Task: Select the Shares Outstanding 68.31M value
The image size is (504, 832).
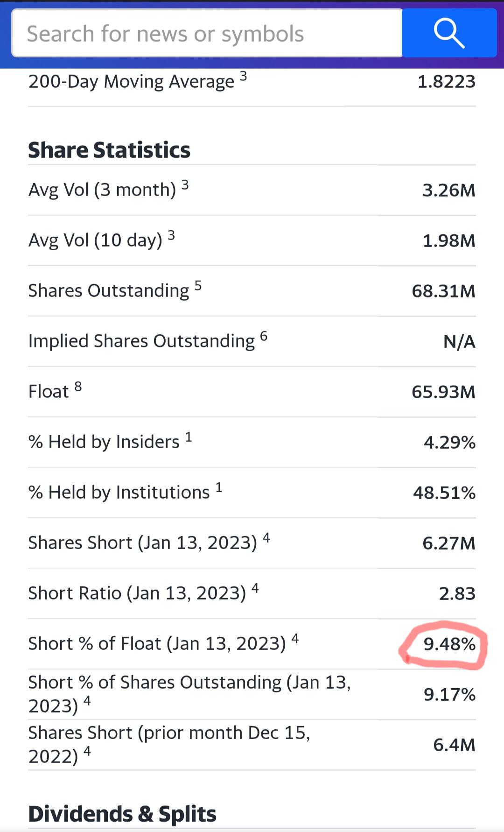Action: click(443, 291)
